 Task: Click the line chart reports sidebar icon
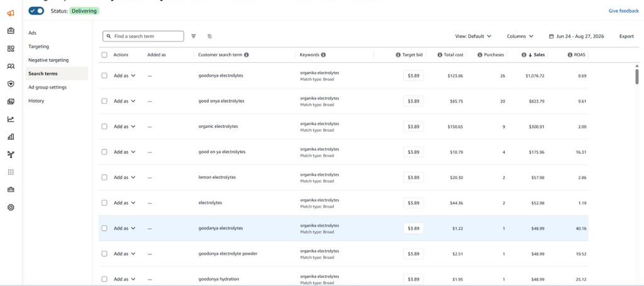pos(11,119)
